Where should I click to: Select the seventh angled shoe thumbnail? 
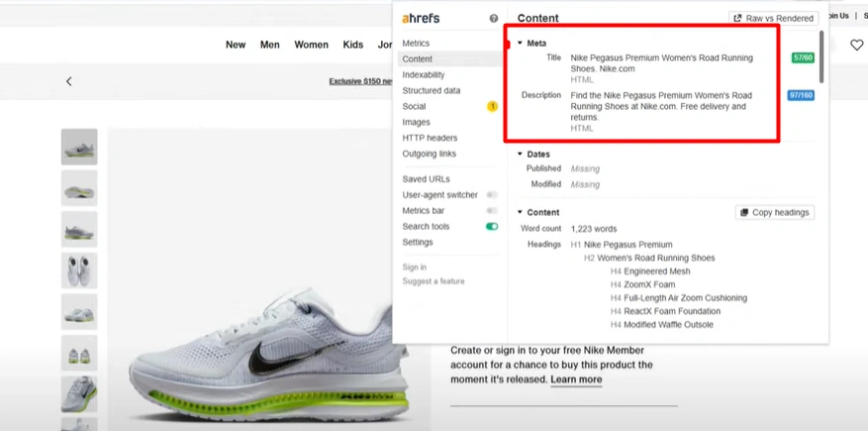(79, 394)
